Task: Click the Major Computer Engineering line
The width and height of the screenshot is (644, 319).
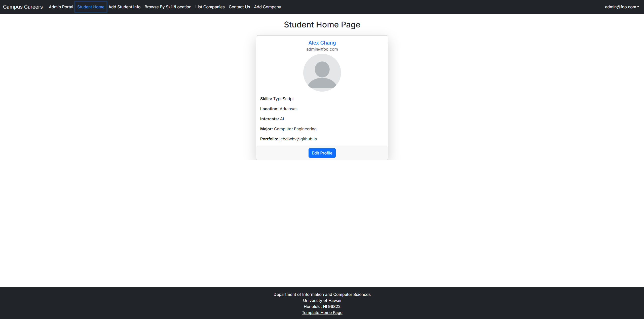Action: [x=288, y=129]
